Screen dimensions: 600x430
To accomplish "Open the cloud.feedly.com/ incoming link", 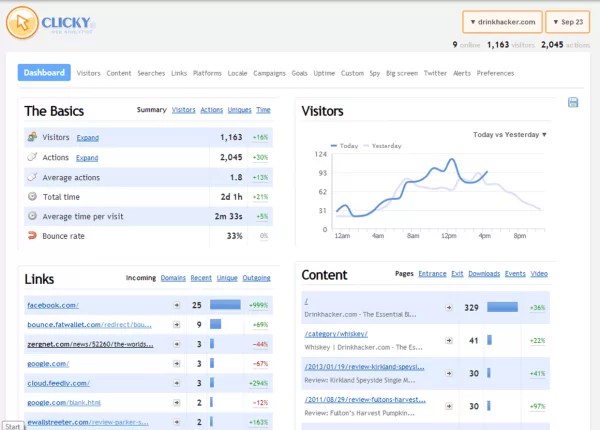I will click(58, 383).
